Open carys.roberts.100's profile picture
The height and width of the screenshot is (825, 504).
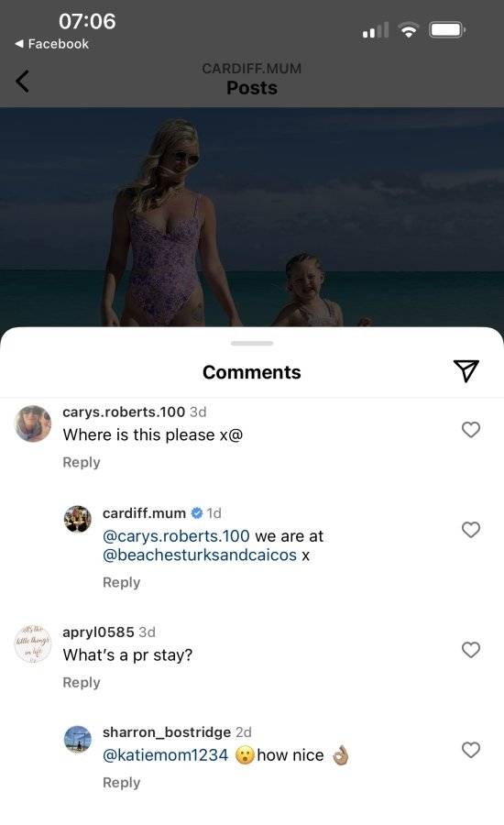point(33,423)
